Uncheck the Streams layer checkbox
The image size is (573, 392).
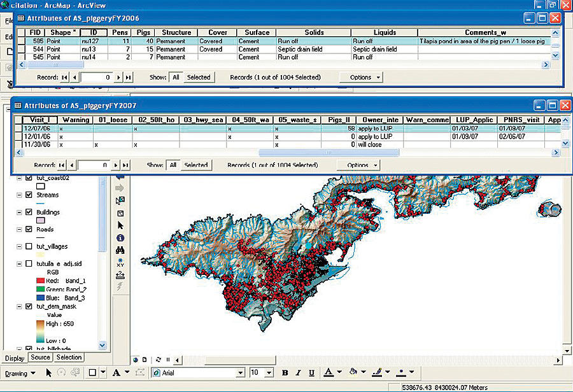click(27, 195)
